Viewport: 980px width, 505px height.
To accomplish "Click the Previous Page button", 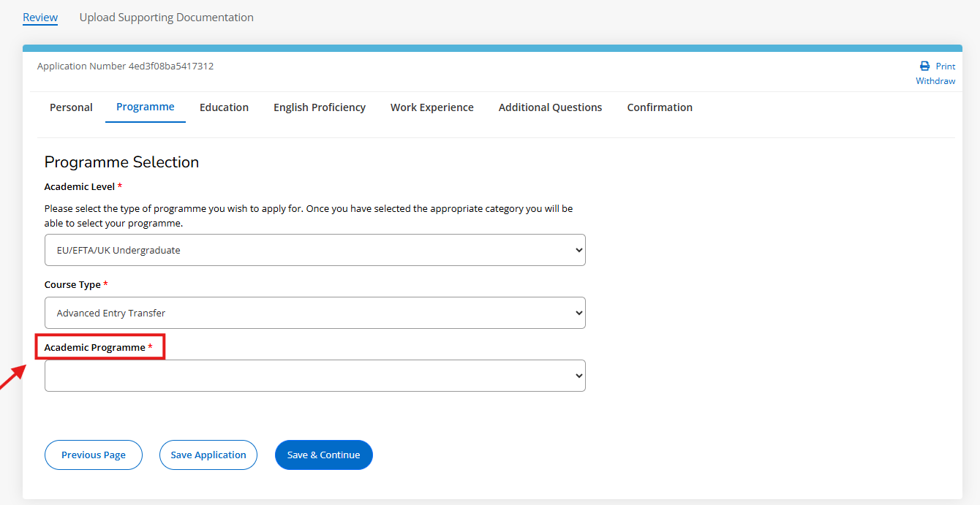I will pyautogui.click(x=94, y=455).
